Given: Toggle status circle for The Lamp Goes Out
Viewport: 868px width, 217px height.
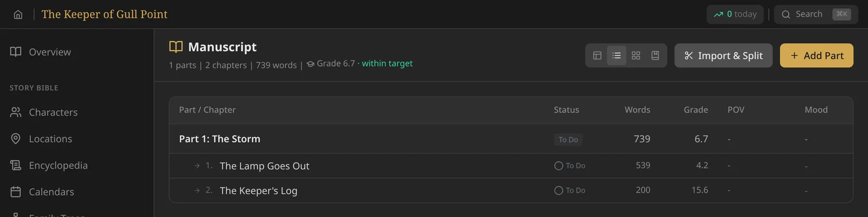Looking at the screenshot, I should click(559, 166).
